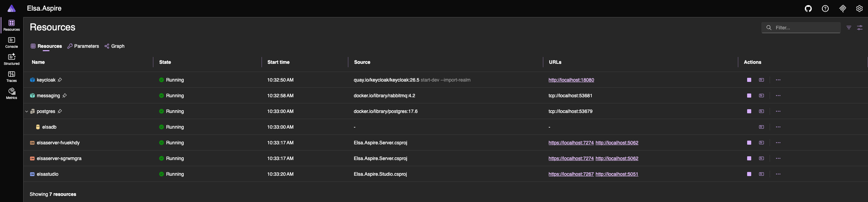This screenshot has width=868, height=202.
Task: Open console logs for elsaserver-sgrwmgra
Action: coord(761,158)
